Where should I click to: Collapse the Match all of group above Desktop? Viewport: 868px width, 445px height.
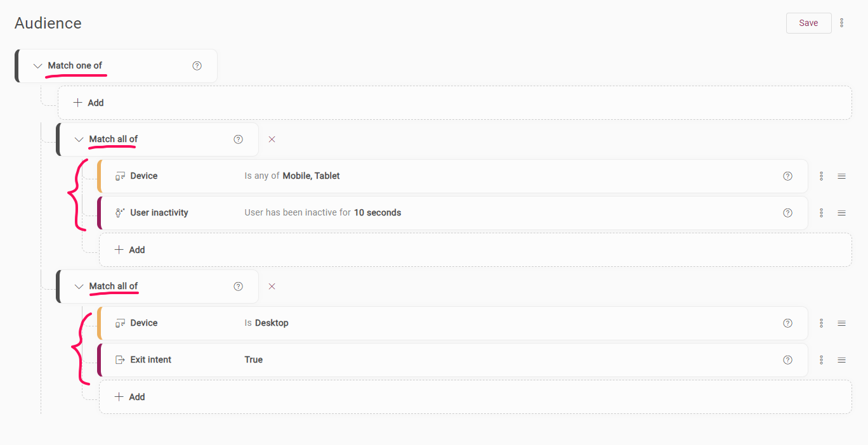[x=79, y=287]
